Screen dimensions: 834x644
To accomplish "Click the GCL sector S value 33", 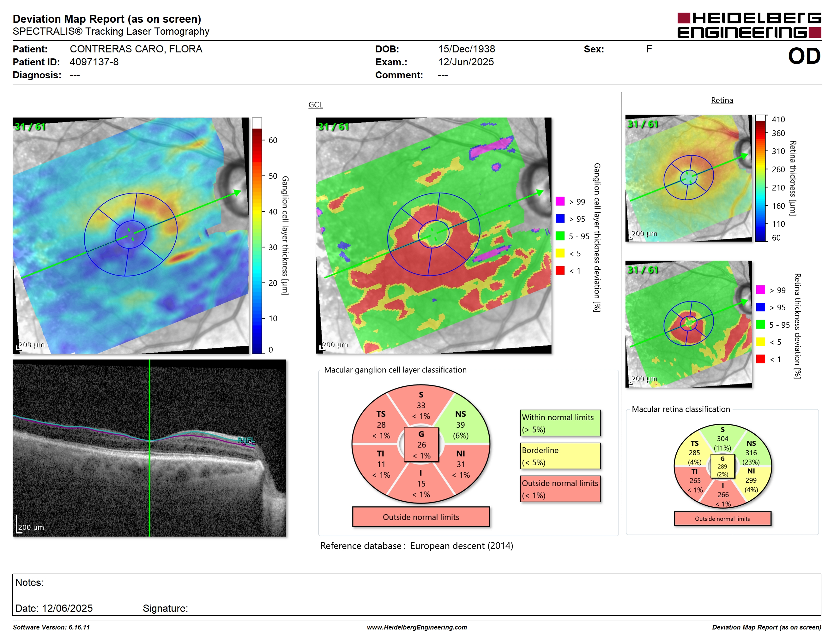I will [421, 405].
